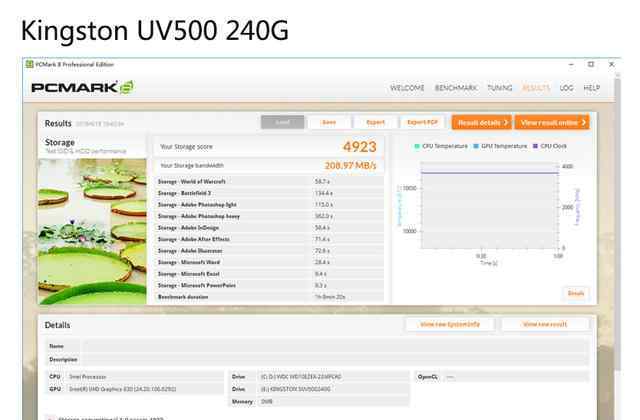Viewport: 640px width, 420px height.
Task: Click the PCMark 8 logo
Action: 82,87
